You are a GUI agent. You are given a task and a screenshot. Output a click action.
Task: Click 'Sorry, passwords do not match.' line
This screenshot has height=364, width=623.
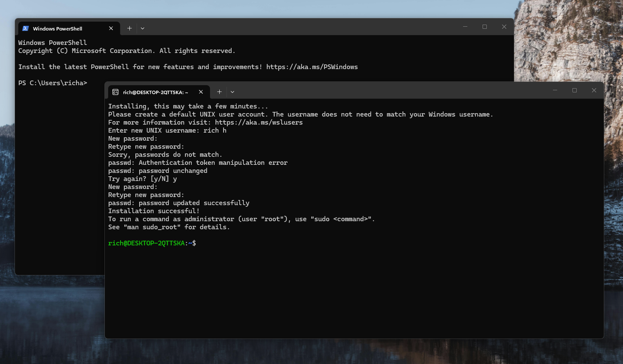pyautogui.click(x=165, y=155)
